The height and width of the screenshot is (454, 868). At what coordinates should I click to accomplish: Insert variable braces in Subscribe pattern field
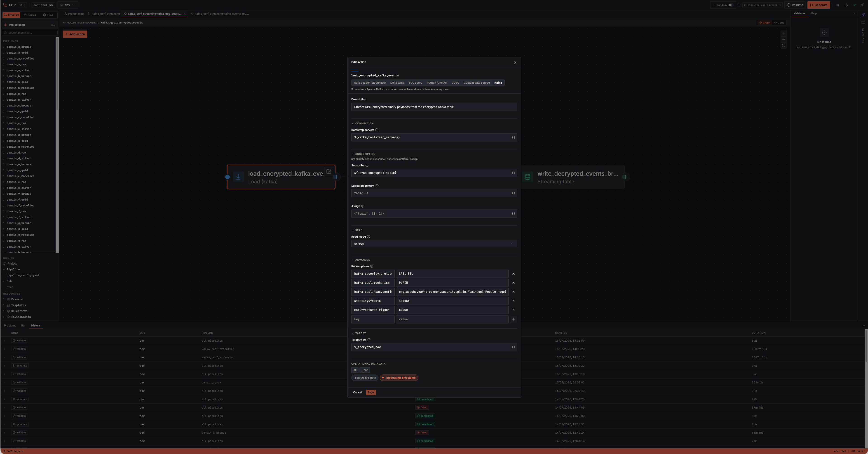click(513, 193)
